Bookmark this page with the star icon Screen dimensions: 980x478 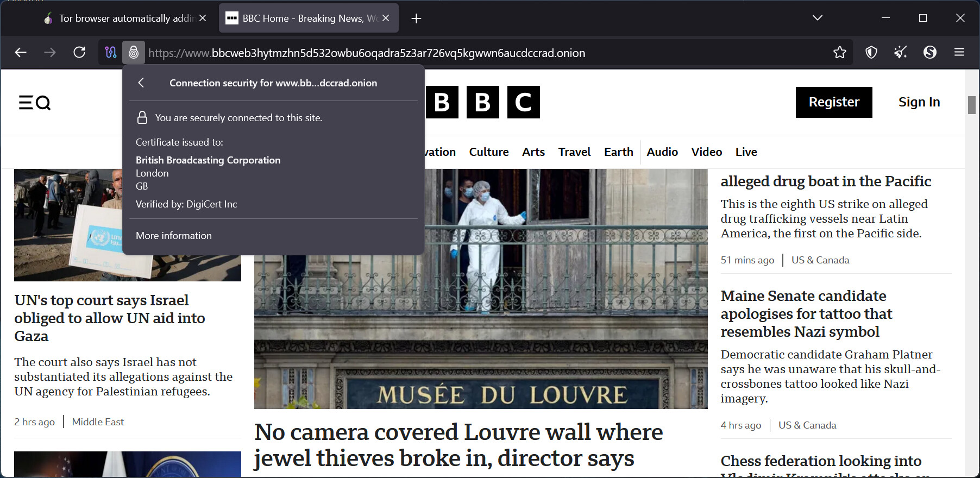click(x=840, y=52)
